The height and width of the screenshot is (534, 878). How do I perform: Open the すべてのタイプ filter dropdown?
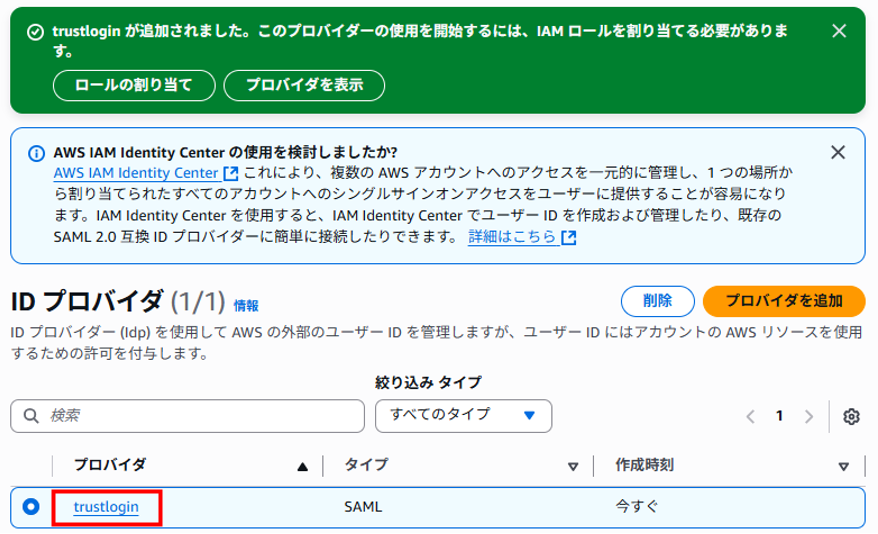pos(463,415)
